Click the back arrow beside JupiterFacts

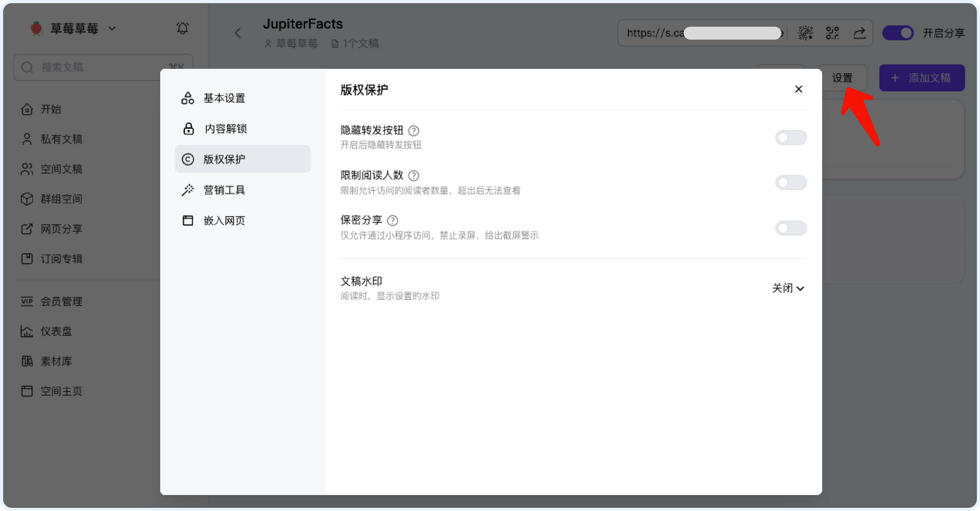pyautogui.click(x=238, y=33)
